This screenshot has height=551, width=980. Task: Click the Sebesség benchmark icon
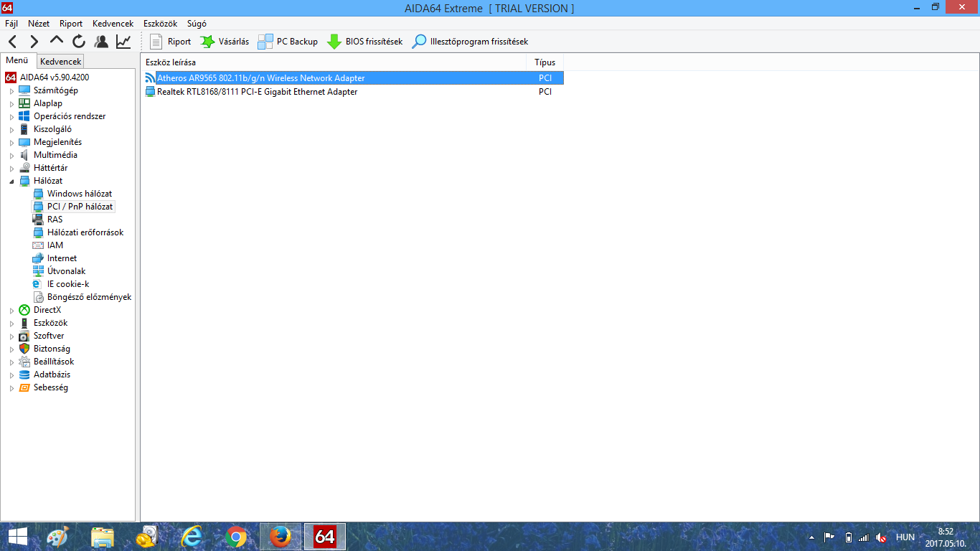pos(24,387)
